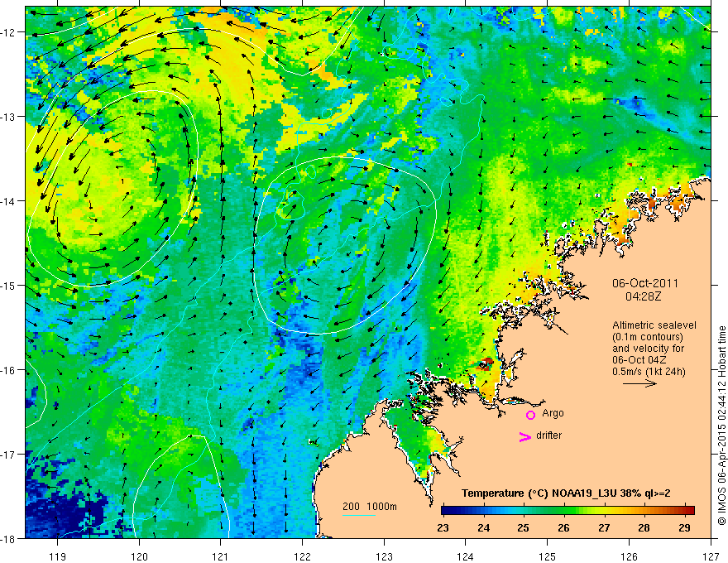Click the Temperature NOAA19_L3U title text

click(566, 493)
